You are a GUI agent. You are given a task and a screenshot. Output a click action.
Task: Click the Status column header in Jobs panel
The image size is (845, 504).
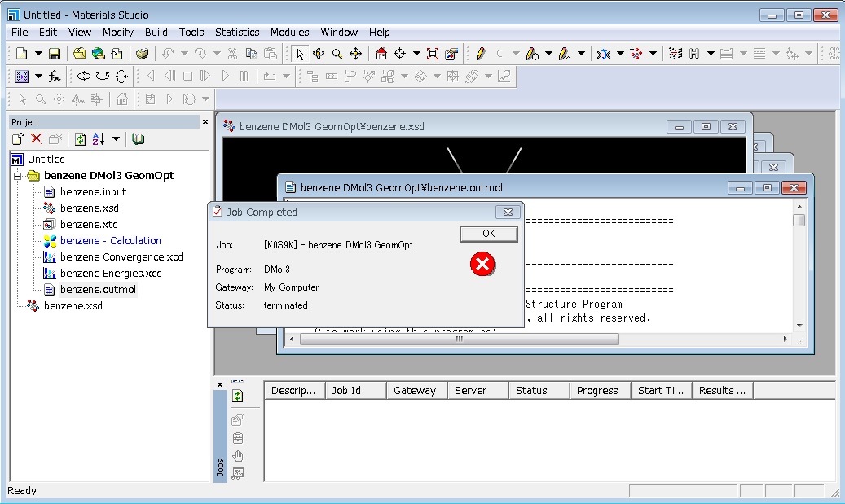click(531, 391)
